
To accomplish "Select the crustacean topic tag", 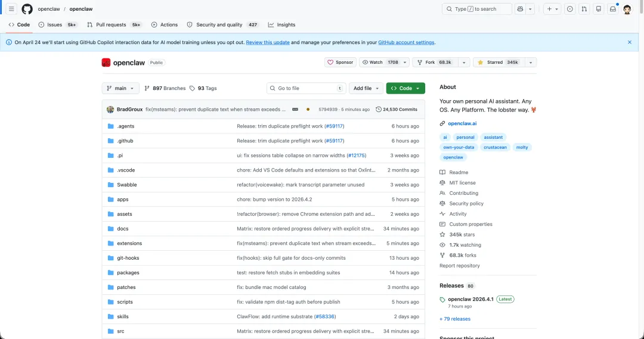I will (x=495, y=147).
